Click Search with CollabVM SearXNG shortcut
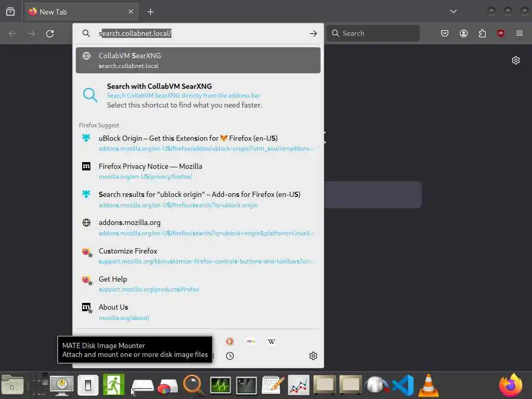This screenshot has height=399, width=532. (198, 96)
